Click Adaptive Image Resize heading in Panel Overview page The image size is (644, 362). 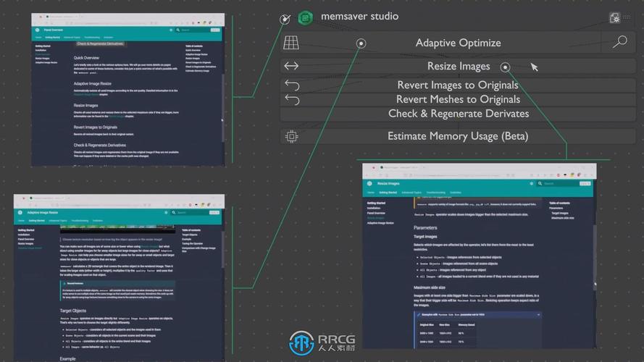coord(93,83)
